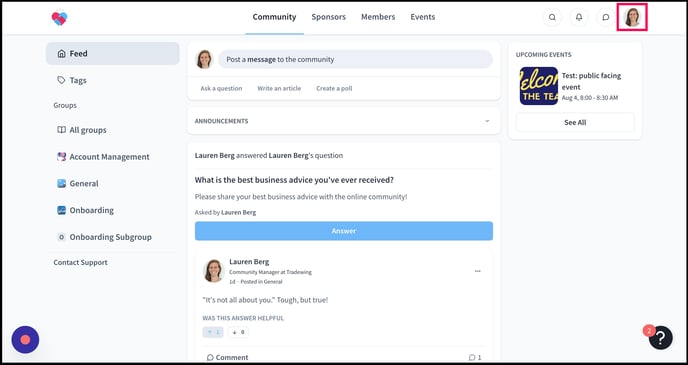Downvote the answer
The height and width of the screenshot is (365, 688).
coord(238,332)
